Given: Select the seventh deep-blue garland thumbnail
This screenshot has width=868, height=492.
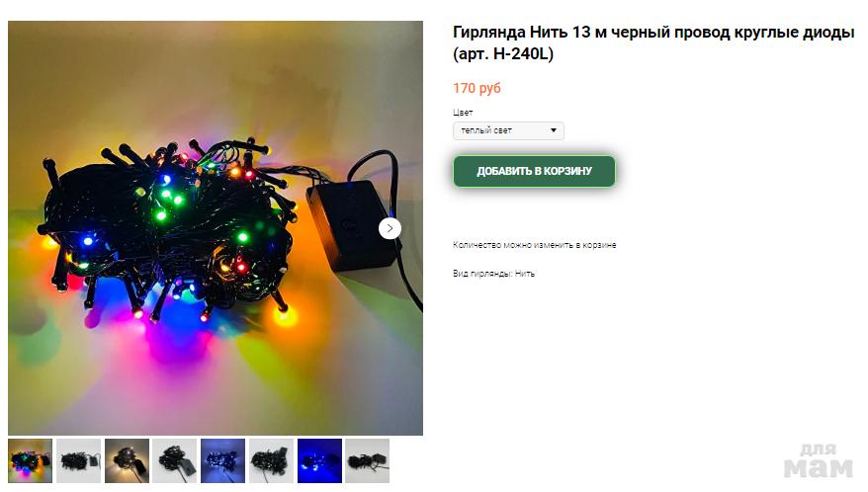Looking at the screenshot, I should [x=319, y=461].
